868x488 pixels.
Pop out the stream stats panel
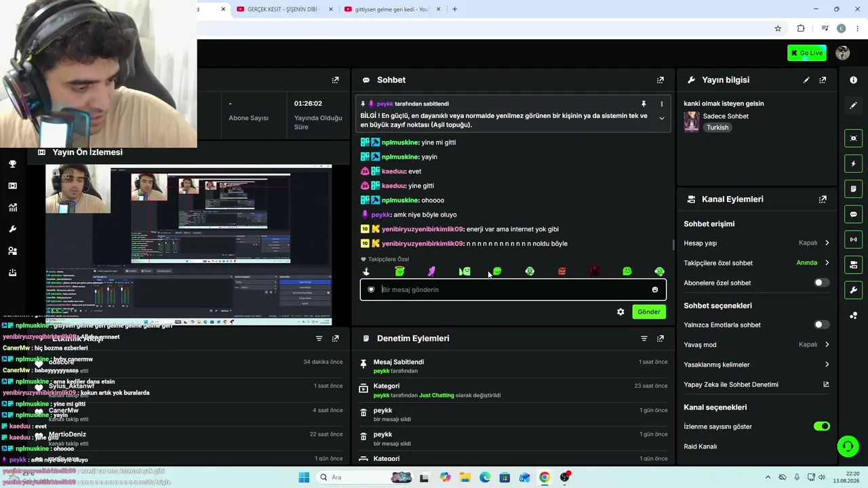coord(335,80)
